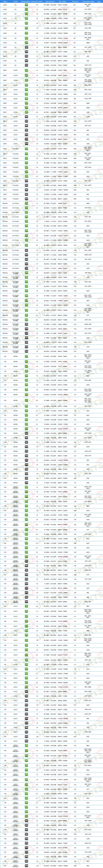Viewport: 103px width, 868px height.
Task: Click "8L1" body code in Audi A3 BAM row
Action: click(x=75, y=43)
